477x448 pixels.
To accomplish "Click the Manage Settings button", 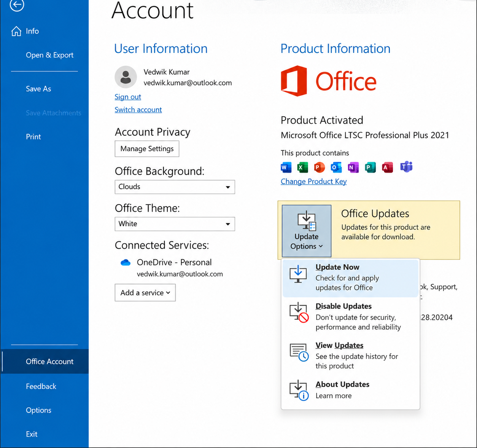I will coord(147,149).
